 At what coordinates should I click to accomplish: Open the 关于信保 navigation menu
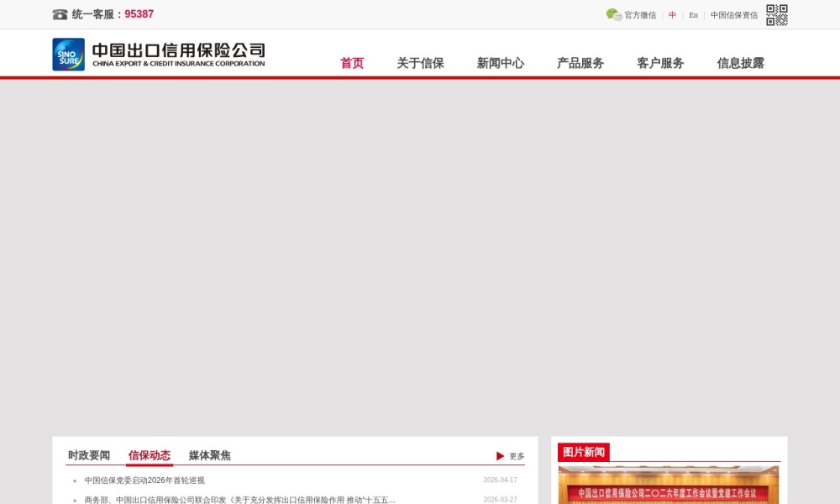[421, 63]
